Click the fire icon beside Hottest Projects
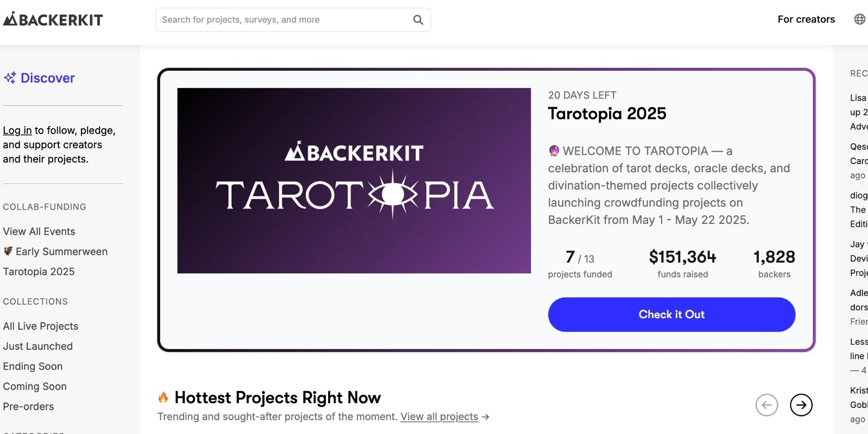The image size is (868, 434). [163, 398]
